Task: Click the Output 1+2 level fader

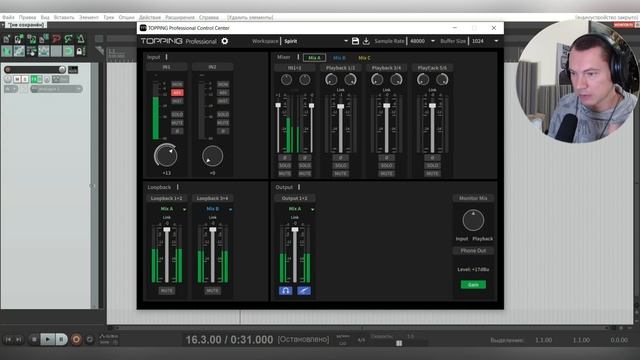Action: point(295,230)
